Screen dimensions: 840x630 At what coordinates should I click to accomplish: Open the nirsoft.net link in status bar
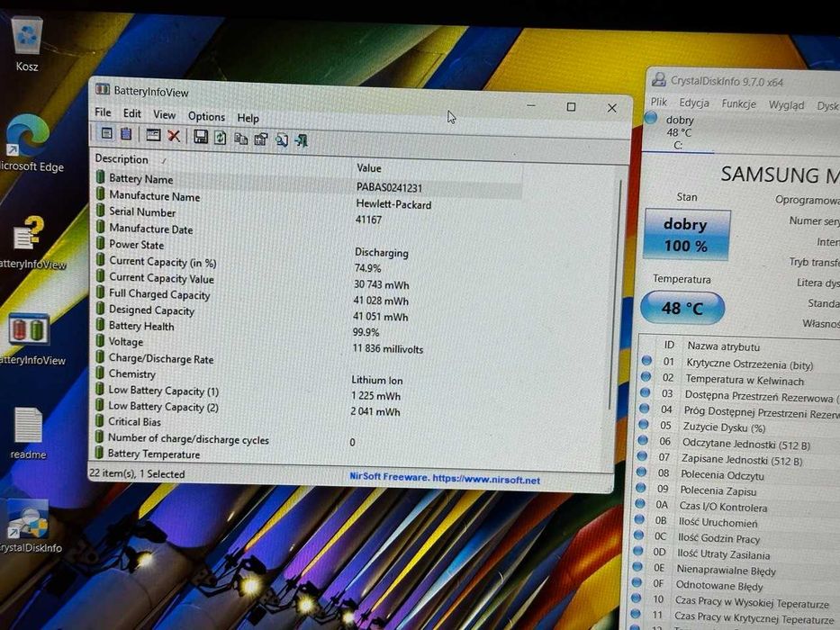486,480
